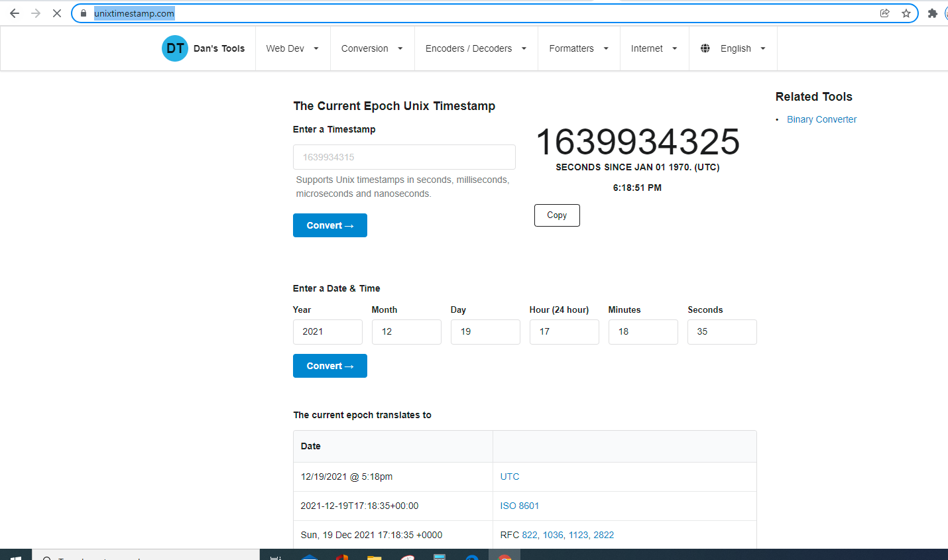Screen dimensions: 948x560
Task: Bookmark this page with the star icon
Action: [906, 13]
